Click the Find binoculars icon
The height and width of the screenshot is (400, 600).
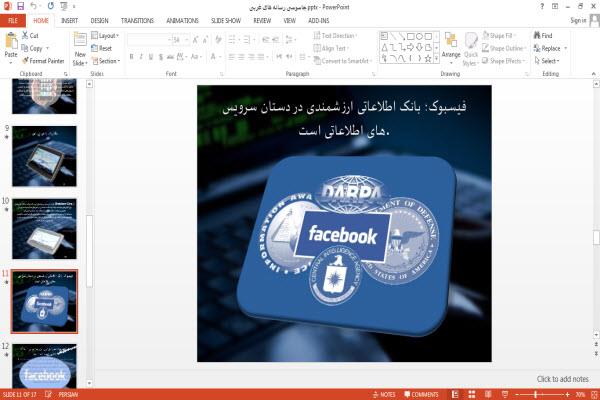point(537,35)
